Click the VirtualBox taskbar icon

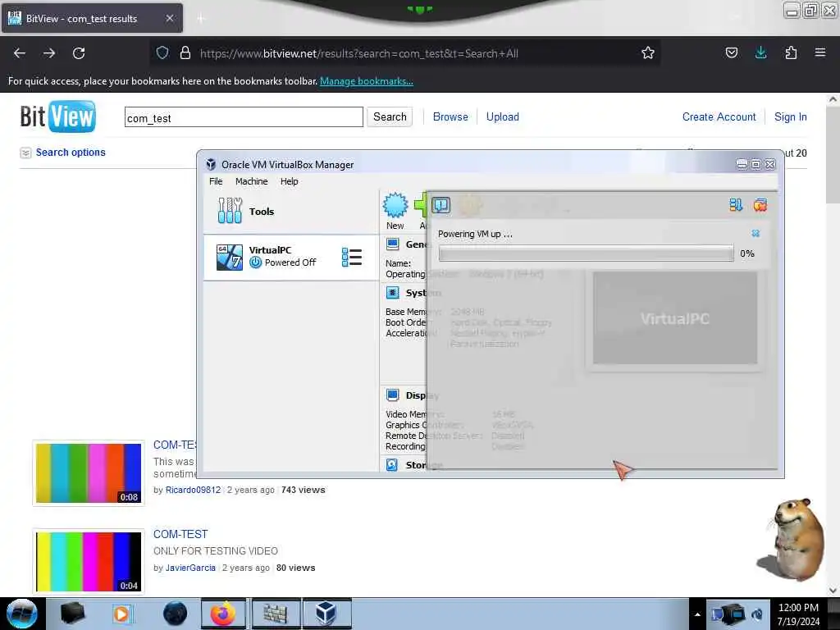point(326,614)
